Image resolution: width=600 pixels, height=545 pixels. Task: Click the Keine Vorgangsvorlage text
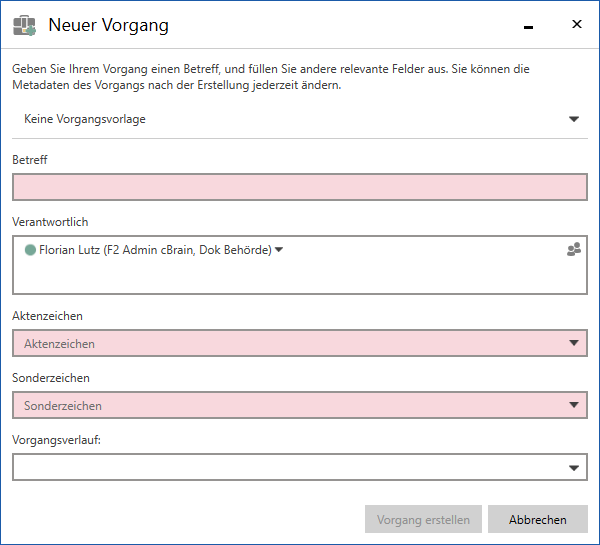click(x=85, y=119)
